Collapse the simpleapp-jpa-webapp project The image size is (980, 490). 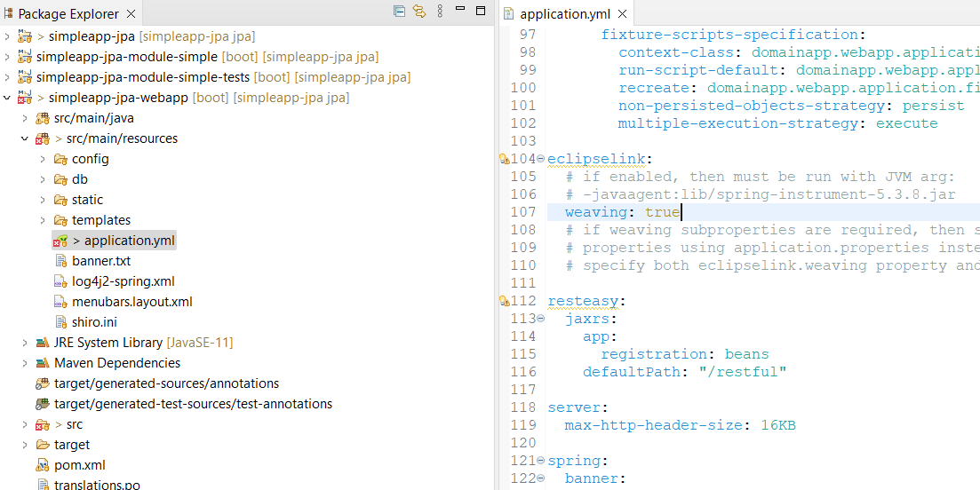(x=8, y=98)
